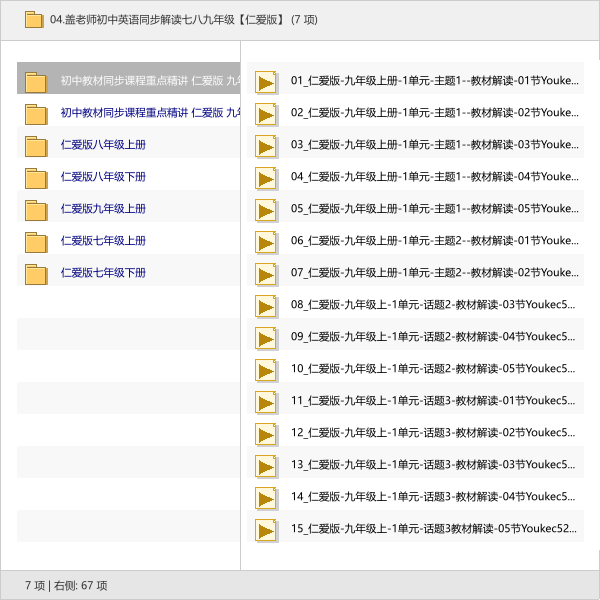Open the 仁爱版八年级下册 folder

(x=103, y=177)
